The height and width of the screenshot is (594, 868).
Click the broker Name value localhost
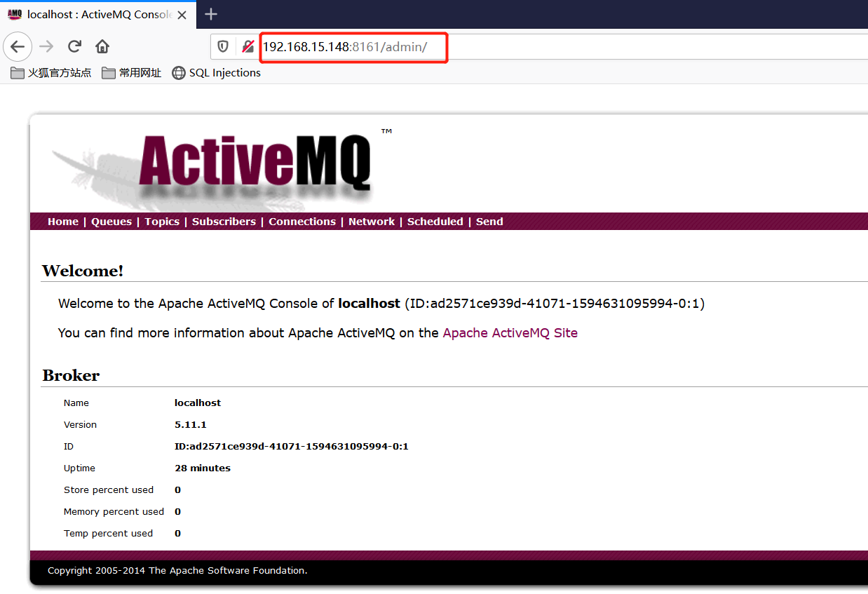[x=198, y=403]
